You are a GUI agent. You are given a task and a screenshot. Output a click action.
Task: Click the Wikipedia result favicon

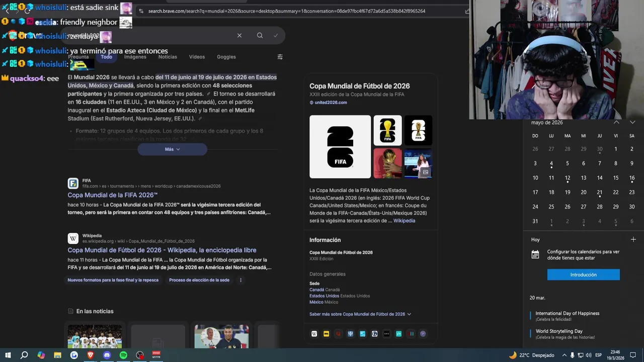click(x=73, y=238)
